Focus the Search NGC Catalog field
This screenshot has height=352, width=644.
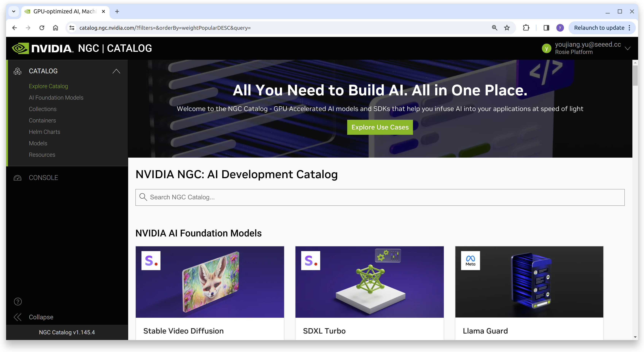(x=380, y=198)
